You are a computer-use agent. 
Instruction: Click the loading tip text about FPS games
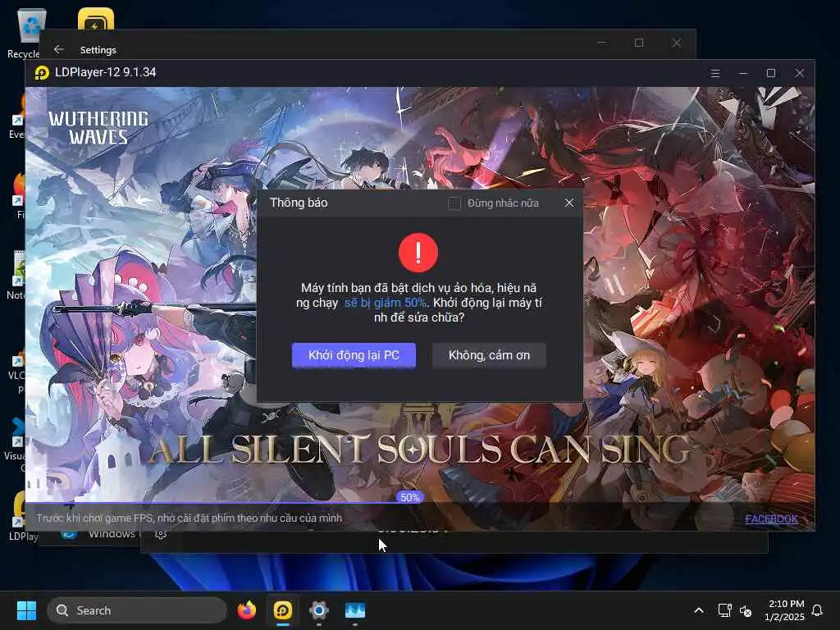189,518
